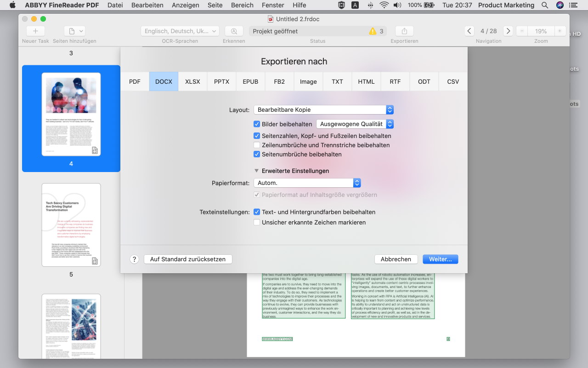The width and height of the screenshot is (588, 368).
Task: Go to previous page with left arrow
Action: point(469,31)
